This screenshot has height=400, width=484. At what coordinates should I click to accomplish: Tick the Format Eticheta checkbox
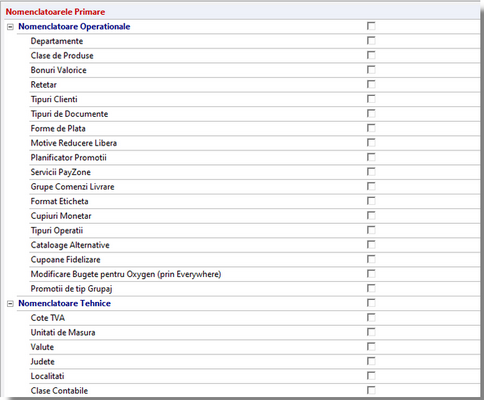click(x=371, y=201)
